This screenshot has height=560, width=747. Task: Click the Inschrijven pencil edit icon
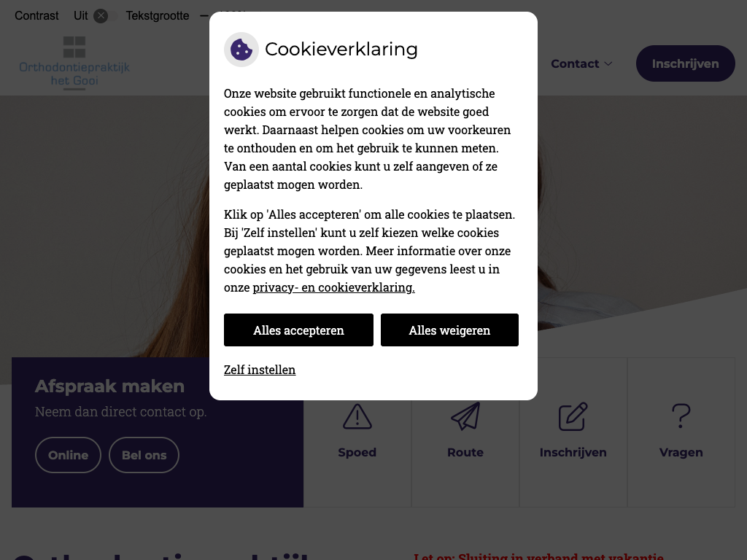(573, 416)
